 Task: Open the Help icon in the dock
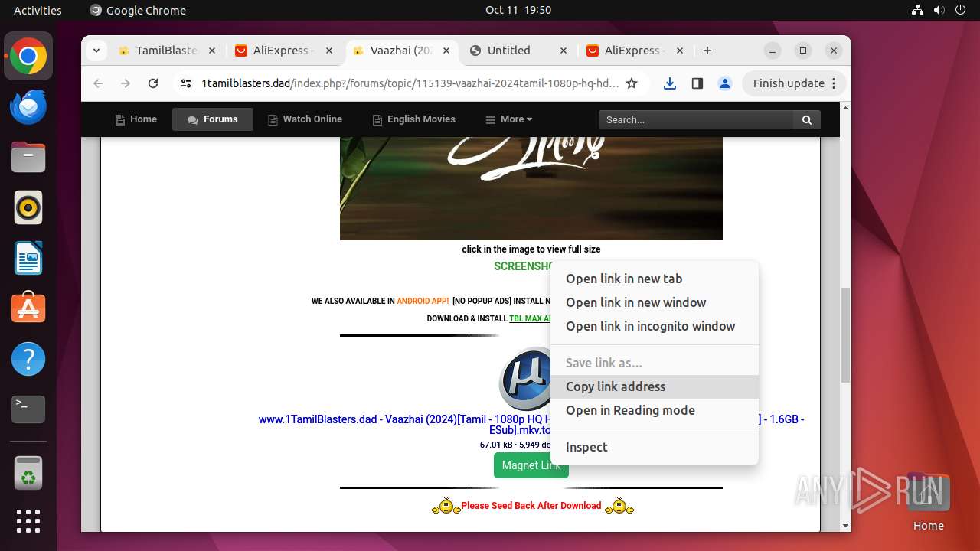pyautogui.click(x=28, y=359)
